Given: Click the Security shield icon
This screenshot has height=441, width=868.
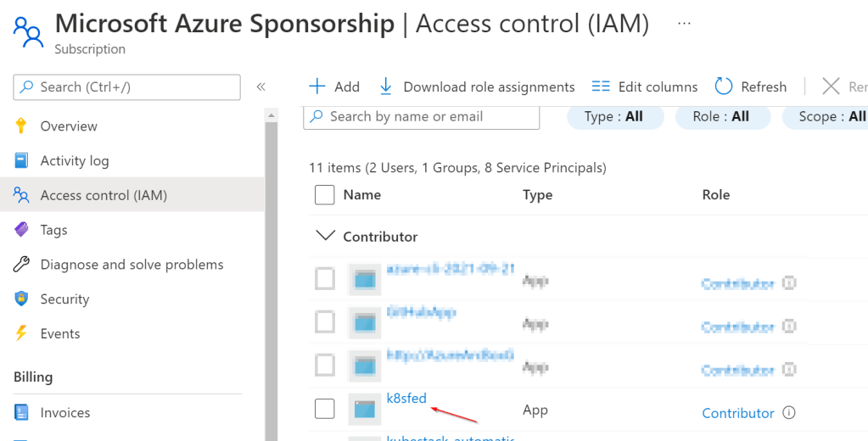Looking at the screenshot, I should (22, 299).
